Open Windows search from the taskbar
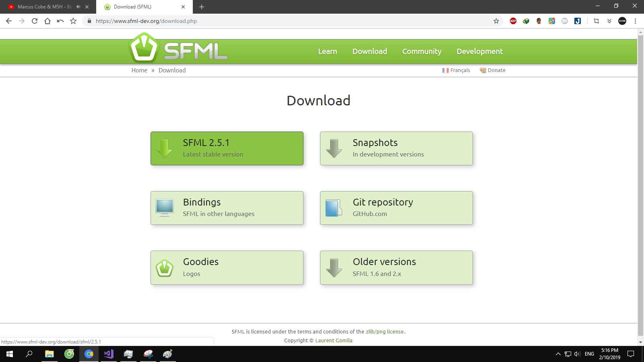The width and height of the screenshot is (644, 362). pyautogui.click(x=29, y=354)
